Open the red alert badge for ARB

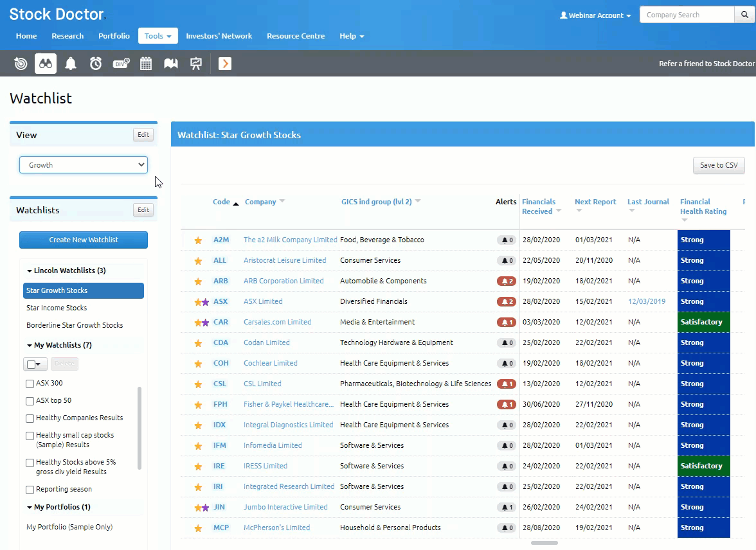pos(507,281)
